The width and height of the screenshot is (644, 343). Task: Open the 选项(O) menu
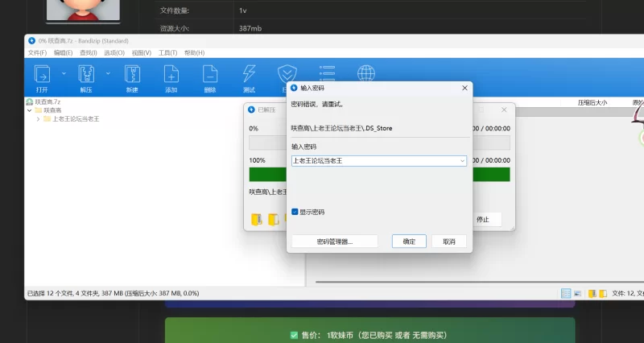coord(114,53)
